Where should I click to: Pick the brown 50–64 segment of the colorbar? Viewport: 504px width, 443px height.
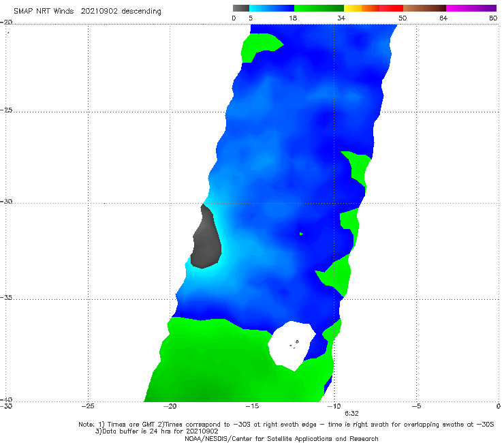coord(424,8)
